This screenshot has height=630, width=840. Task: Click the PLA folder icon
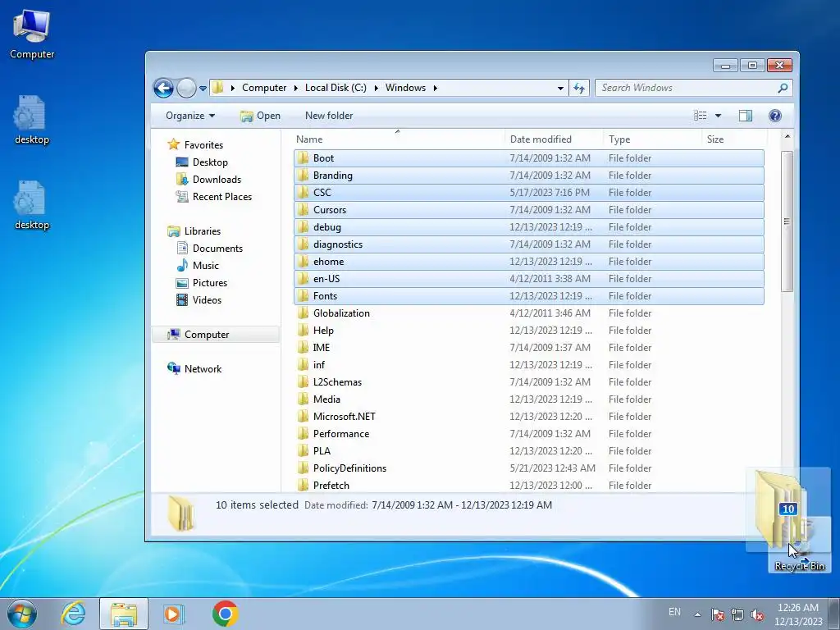tap(304, 451)
